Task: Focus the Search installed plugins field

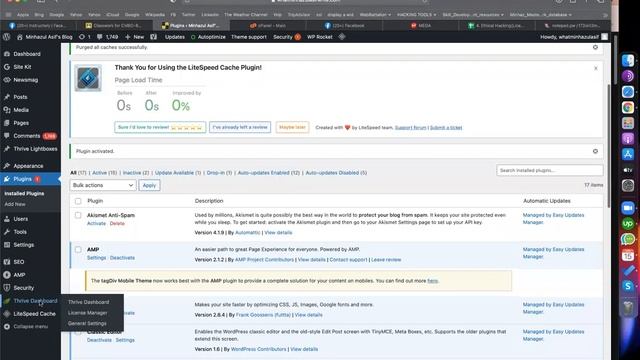Action: (549, 170)
